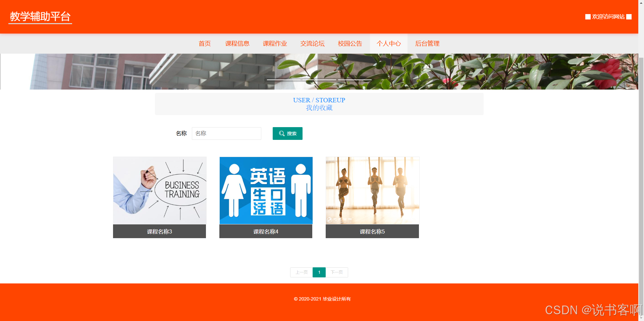Click the magnifier icon in 搜索 button
This screenshot has height=321, width=644.
282,133
